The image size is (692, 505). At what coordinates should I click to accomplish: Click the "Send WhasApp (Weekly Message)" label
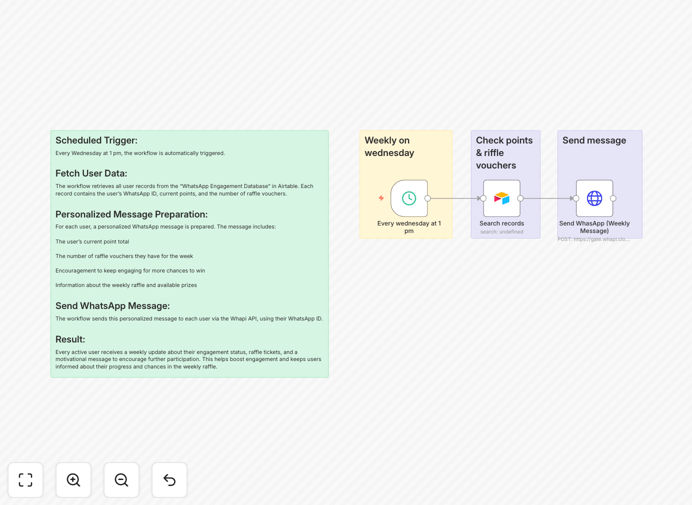click(594, 227)
